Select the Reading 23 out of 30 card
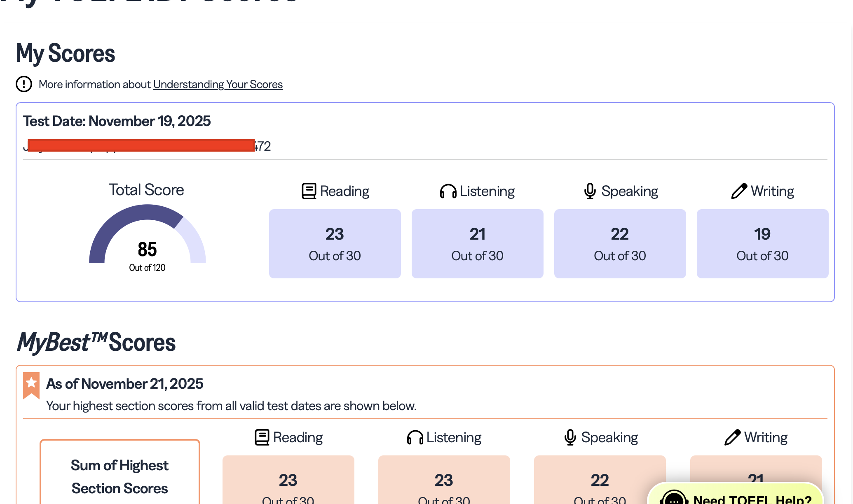This screenshot has width=853, height=504. point(335,244)
